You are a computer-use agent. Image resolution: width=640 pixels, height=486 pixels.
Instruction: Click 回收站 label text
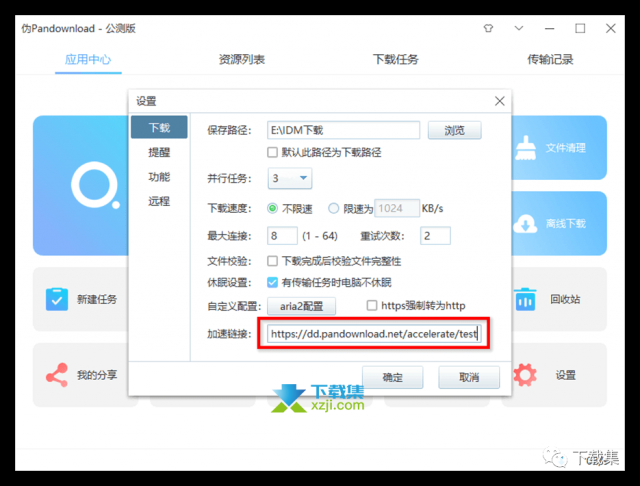pos(565,299)
